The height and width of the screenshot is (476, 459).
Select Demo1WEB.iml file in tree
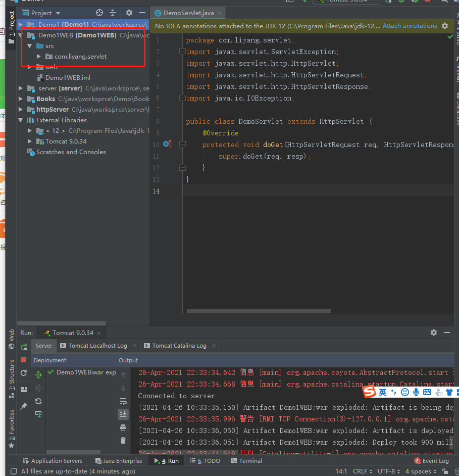64,78
